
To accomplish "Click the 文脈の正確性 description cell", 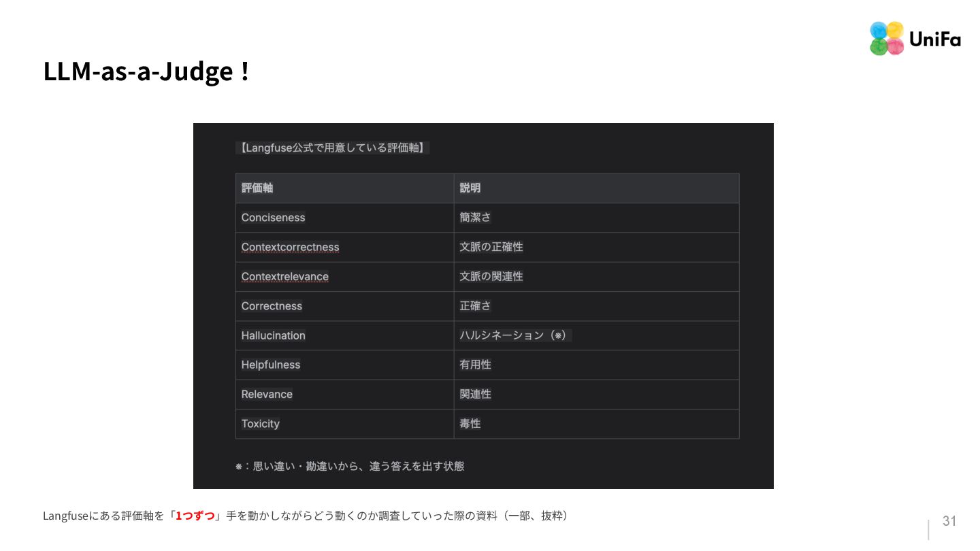I will coord(596,247).
